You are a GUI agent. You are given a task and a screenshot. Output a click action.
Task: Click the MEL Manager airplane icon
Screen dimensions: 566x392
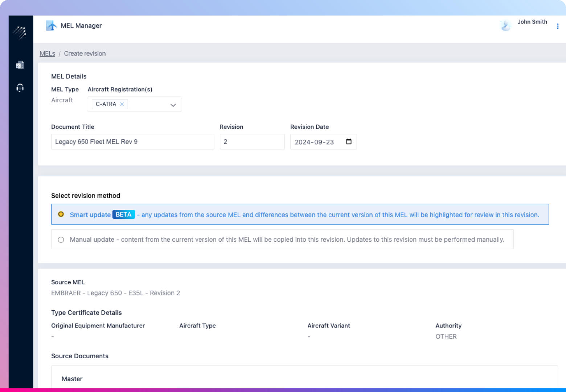[x=52, y=26]
